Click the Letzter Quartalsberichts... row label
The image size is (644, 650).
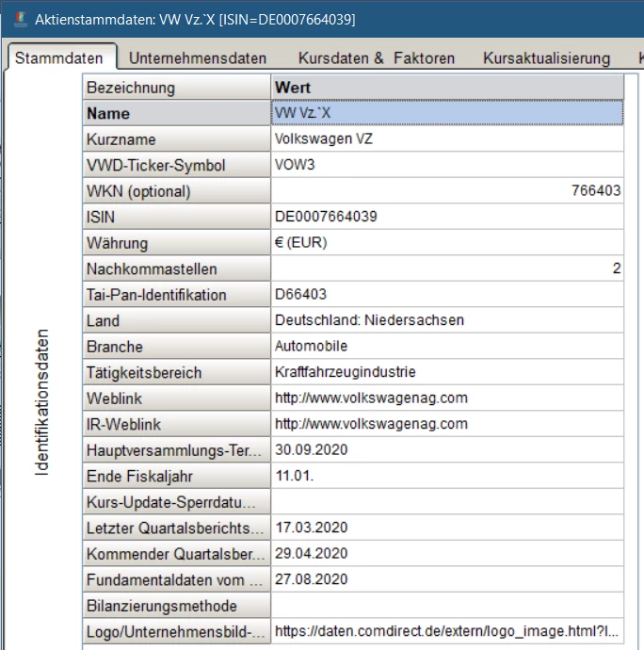pos(177,528)
